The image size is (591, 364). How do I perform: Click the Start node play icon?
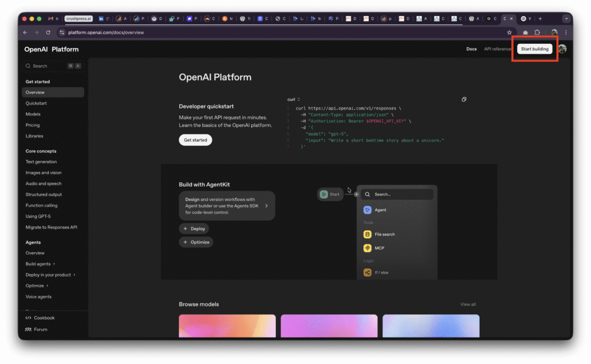coord(324,194)
